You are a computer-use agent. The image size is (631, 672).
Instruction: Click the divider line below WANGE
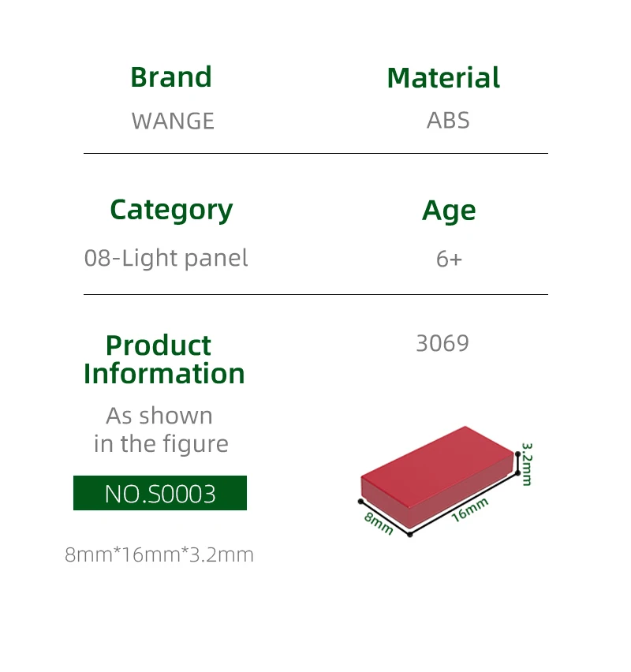[315, 153]
